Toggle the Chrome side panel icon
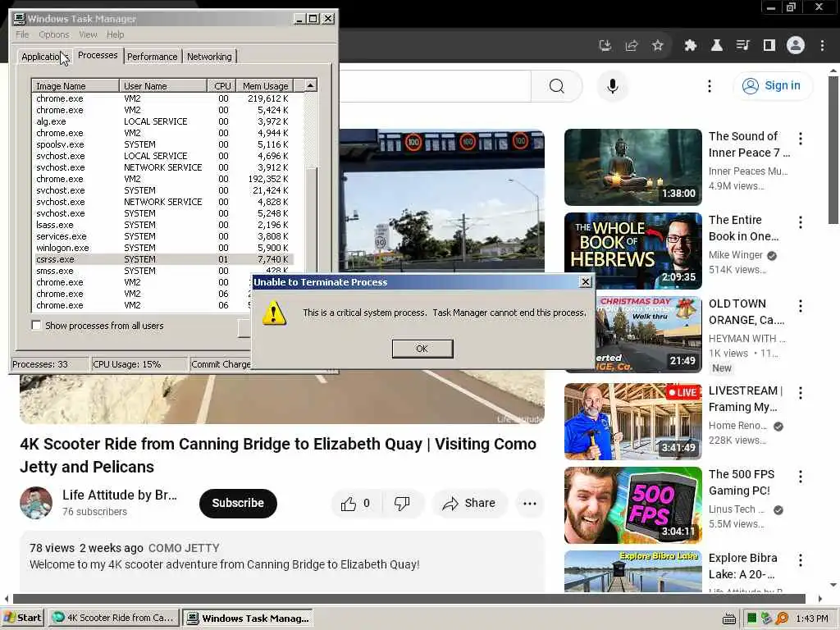Image resolution: width=840 pixels, height=630 pixels. point(769,46)
